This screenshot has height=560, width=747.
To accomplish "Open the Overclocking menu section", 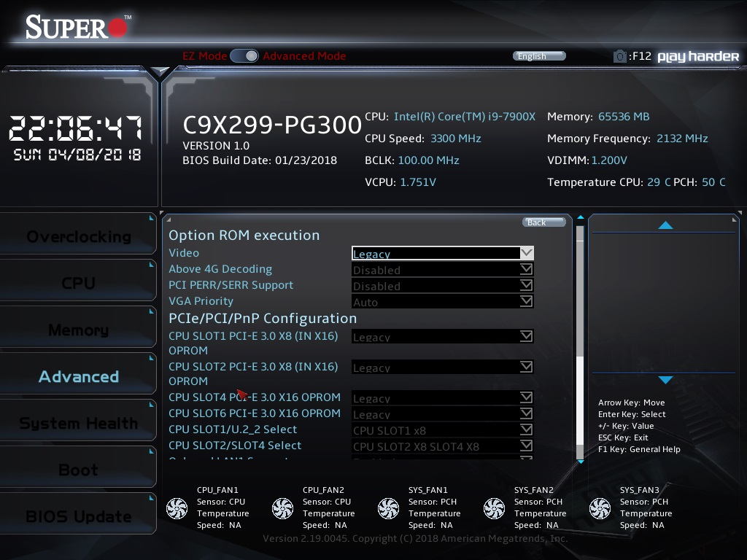I will pos(78,237).
